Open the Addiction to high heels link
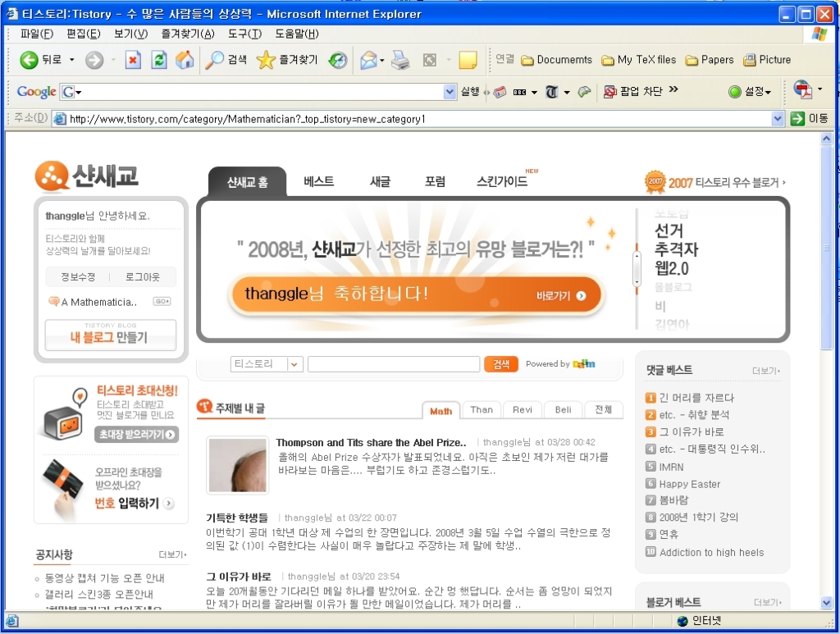 tap(711, 552)
